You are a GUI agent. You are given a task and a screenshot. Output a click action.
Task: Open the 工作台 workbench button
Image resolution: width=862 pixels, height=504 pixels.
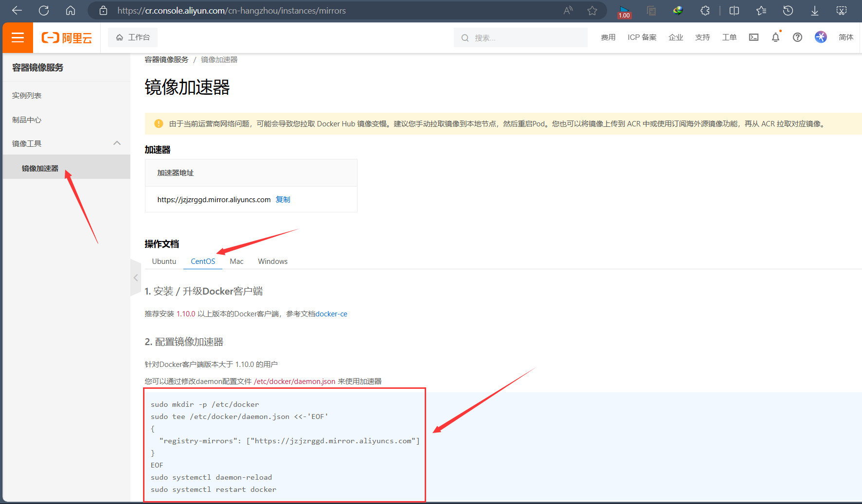point(133,37)
